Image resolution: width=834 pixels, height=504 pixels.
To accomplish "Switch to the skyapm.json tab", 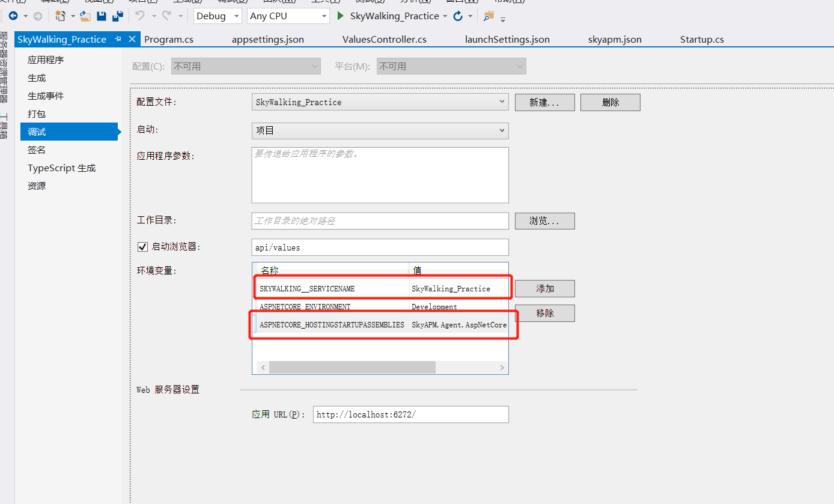I will click(615, 40).
